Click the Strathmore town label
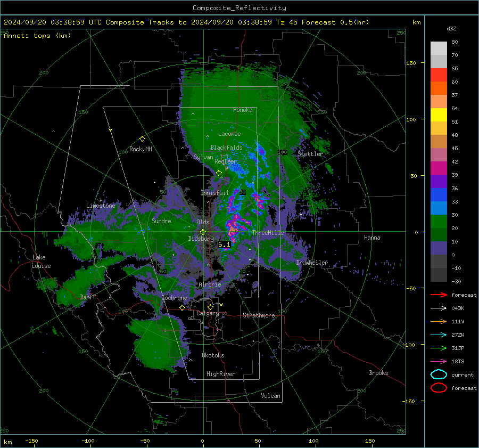Image resolution: width=479 pixels, height=448 pixels. click(x=259, y=315)
